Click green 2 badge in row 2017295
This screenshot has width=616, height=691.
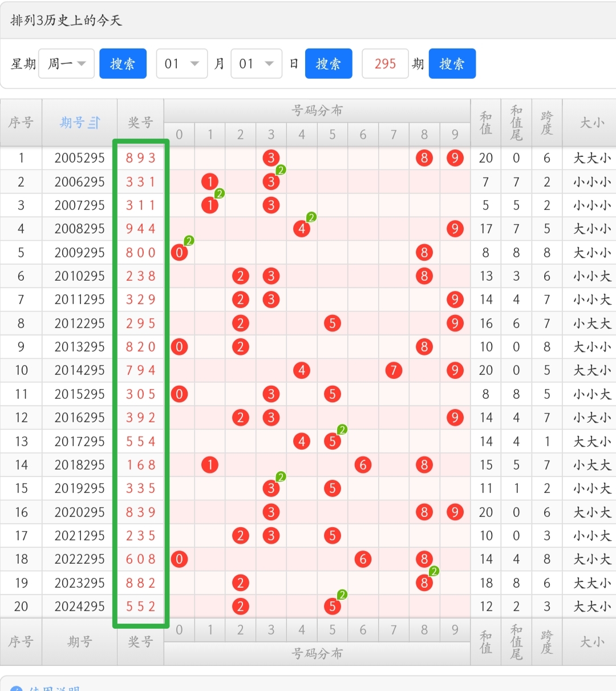(342, 430)
